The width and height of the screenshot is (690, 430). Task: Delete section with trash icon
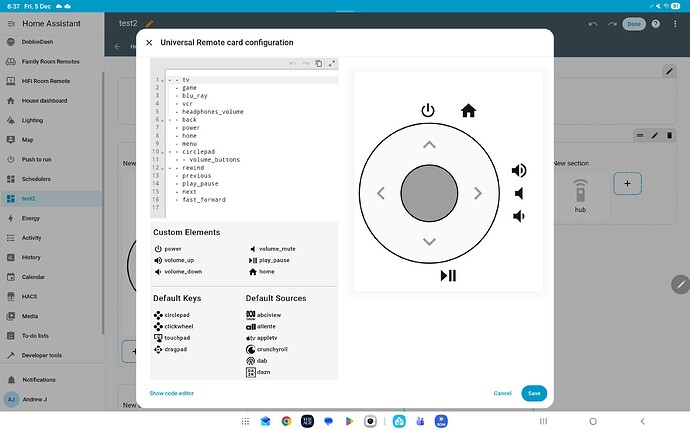tap(669, 136)
